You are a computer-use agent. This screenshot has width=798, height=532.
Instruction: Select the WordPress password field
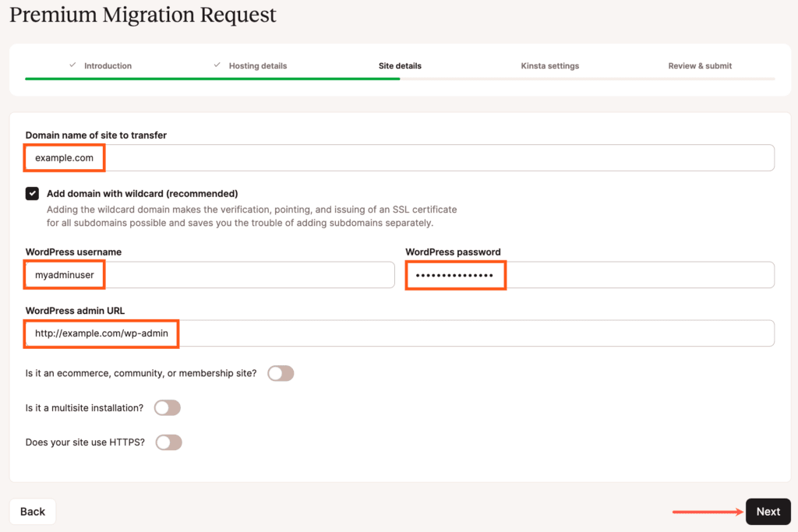[x=589, y=275]
